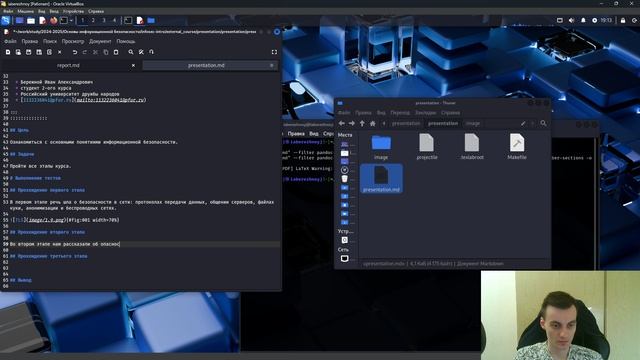Click Thunar search magnifier icon

tap(543, 123)
